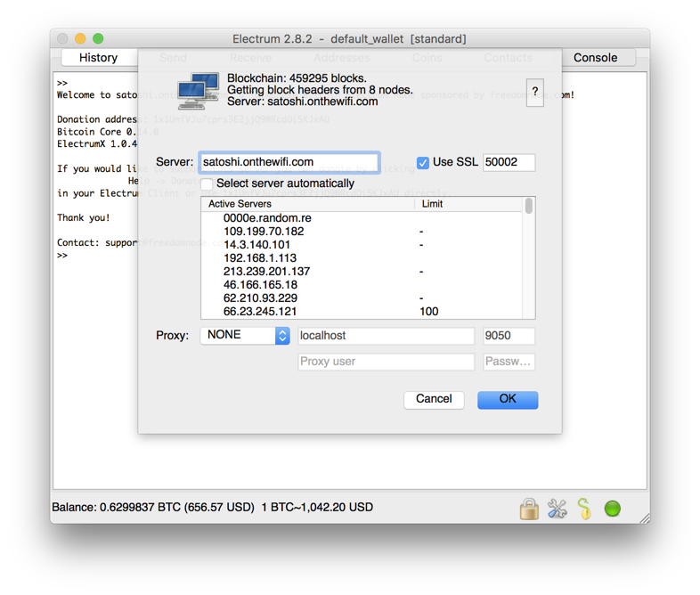Click the green network status indicator
This screenshot has width=700, height=595.
coord(612,509)
